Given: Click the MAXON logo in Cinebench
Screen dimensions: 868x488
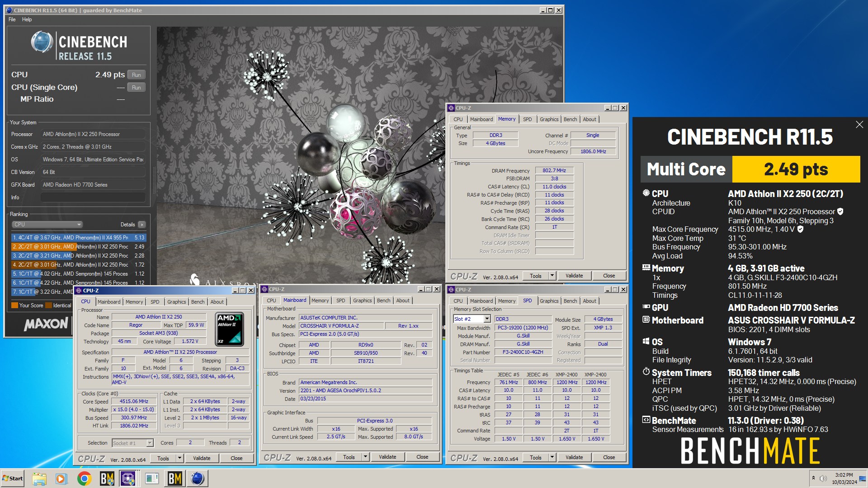Looking at the screenshot, I should coord(46,324).
